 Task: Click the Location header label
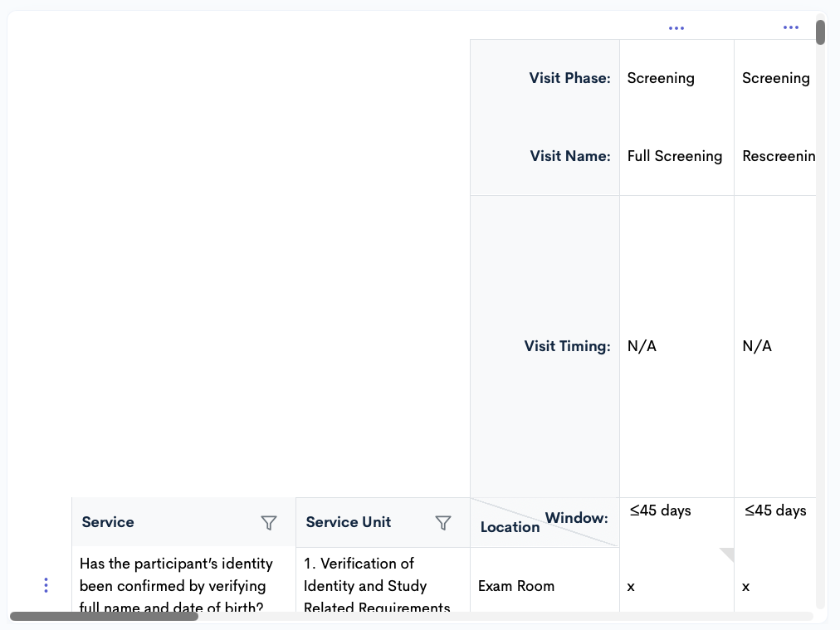pyautogui.click(x=510, y=527)
